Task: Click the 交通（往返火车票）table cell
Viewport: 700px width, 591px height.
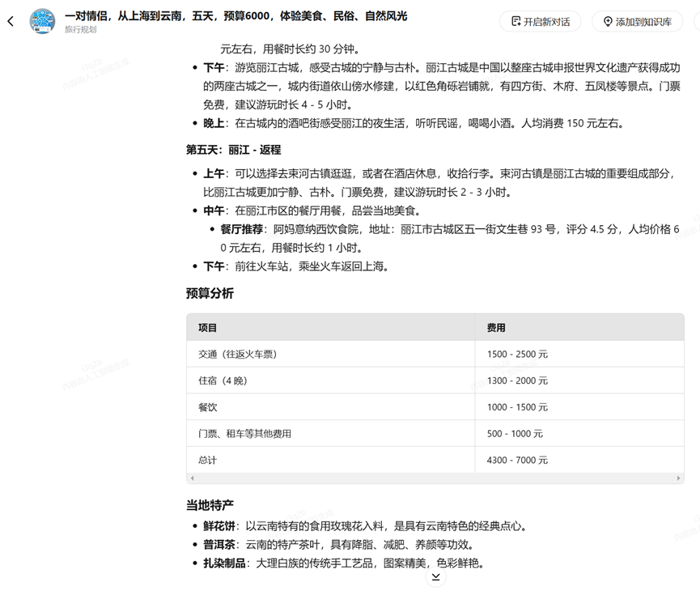Action: pyautogui.click(x=330, y=355)
